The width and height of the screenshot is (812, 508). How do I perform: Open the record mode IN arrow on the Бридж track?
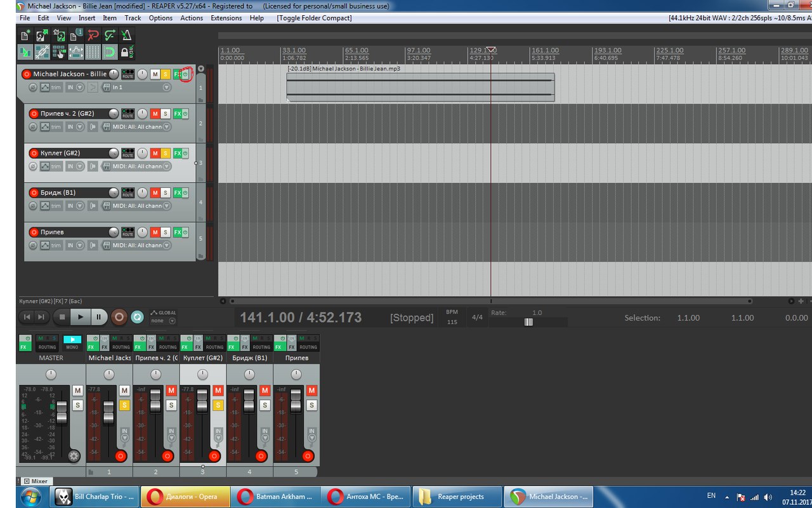click(80, 206)
